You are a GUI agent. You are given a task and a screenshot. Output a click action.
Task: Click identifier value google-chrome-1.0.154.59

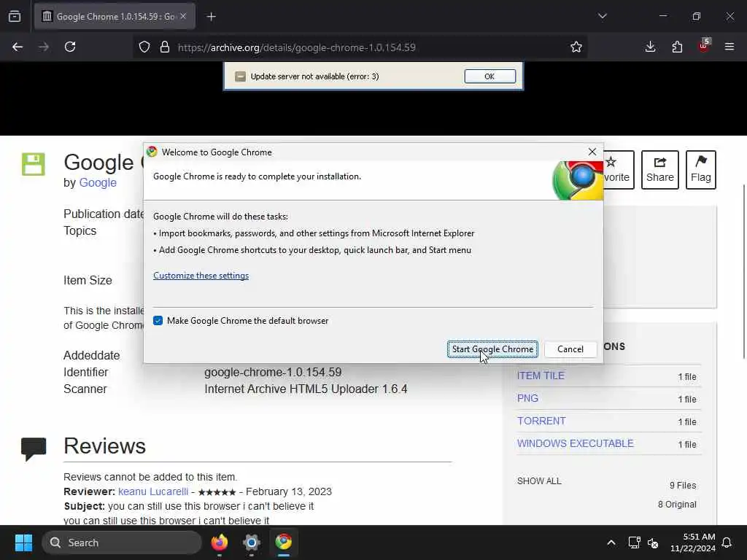click(x=273, y=372)
